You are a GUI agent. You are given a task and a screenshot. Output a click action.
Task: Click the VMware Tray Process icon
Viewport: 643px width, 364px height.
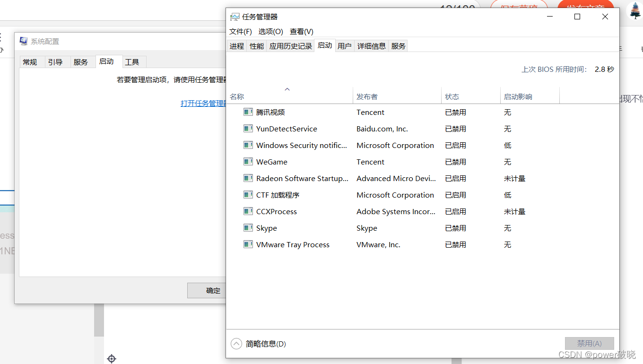click(248, 244)
